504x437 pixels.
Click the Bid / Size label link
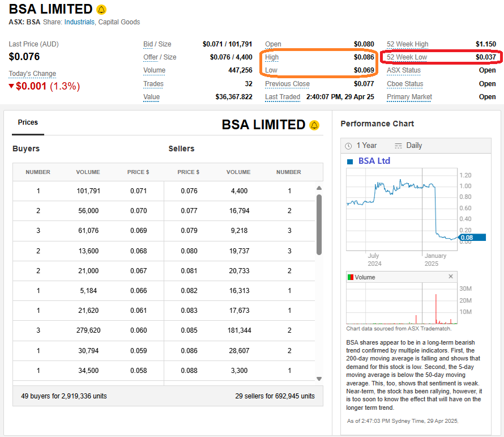157,44
